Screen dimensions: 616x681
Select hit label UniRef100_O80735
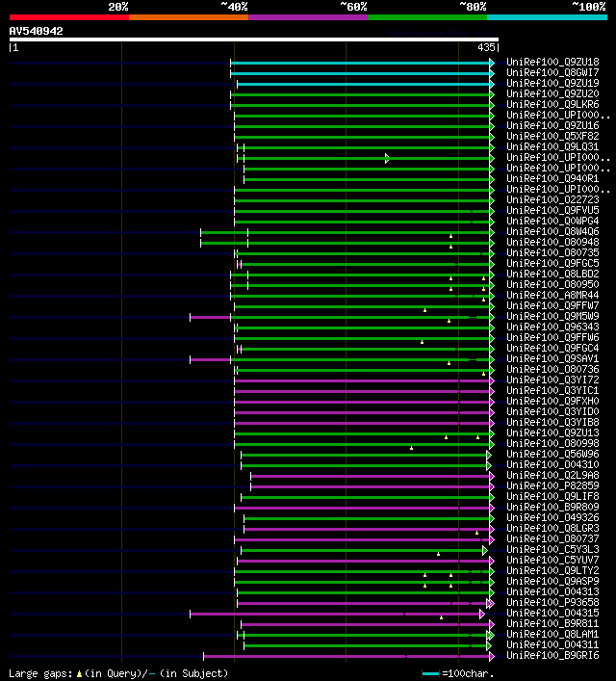point(552,252)
